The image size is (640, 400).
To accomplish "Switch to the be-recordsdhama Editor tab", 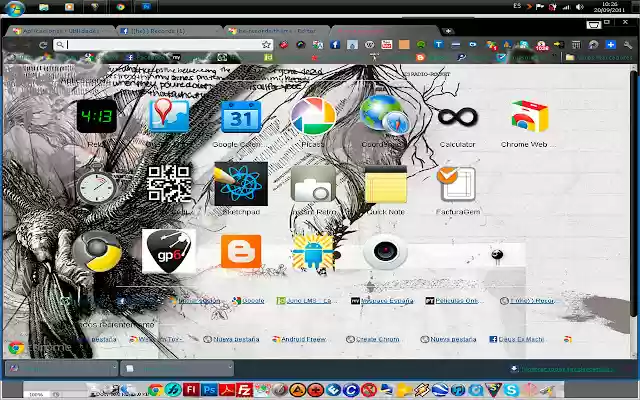I will [x=277, y=31].
